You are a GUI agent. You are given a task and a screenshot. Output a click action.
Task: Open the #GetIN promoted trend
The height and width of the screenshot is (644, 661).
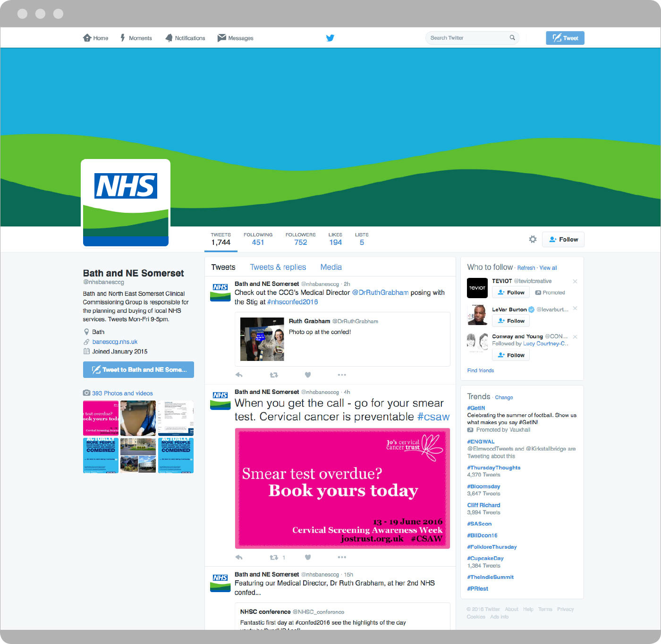click(x=476, y=408)
